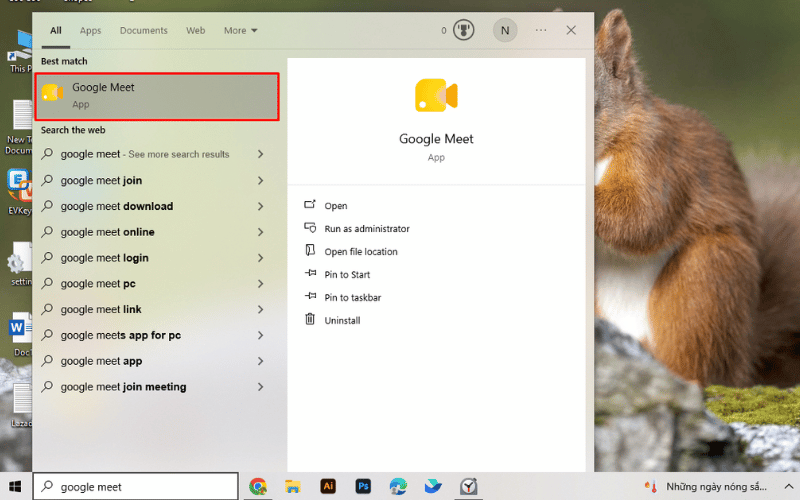This screenshot has width=800, height=500.
Task: Open the N user account avatar
Action: click(x=505, y=31)
